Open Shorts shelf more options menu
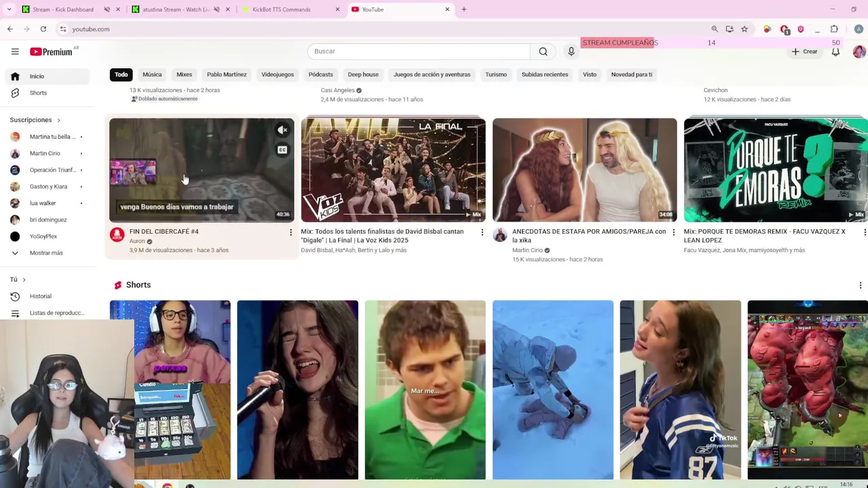This screenshot has height=488, width=868. click(x=861, y=285)
